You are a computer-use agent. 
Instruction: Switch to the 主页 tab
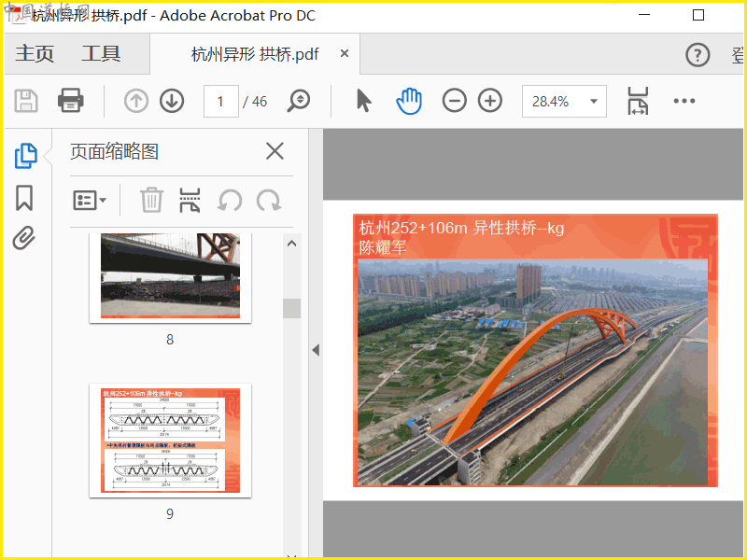click(x=35, y=54)
